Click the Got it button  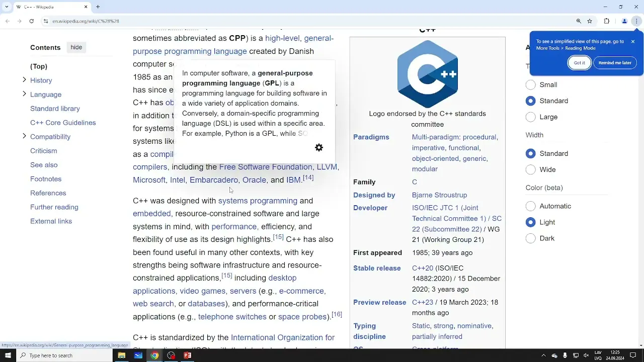[x=580, y=63]
